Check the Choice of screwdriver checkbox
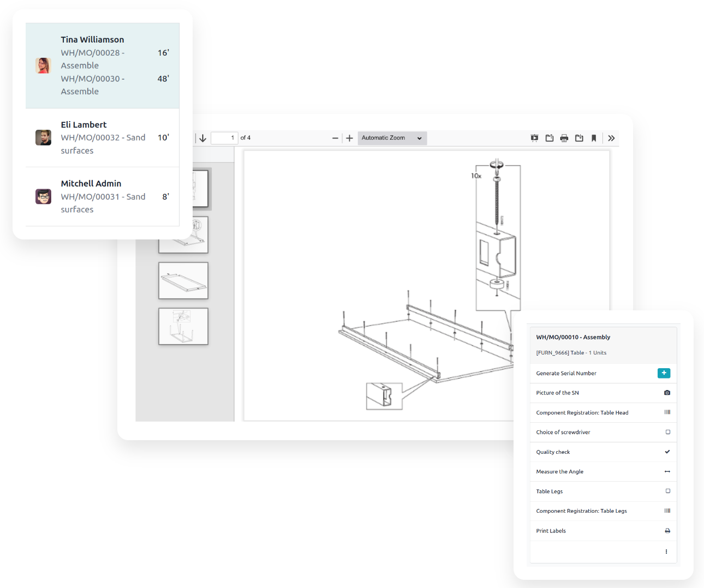The width and height of the screenshot is (704, 588). click(x=667, y=432)
